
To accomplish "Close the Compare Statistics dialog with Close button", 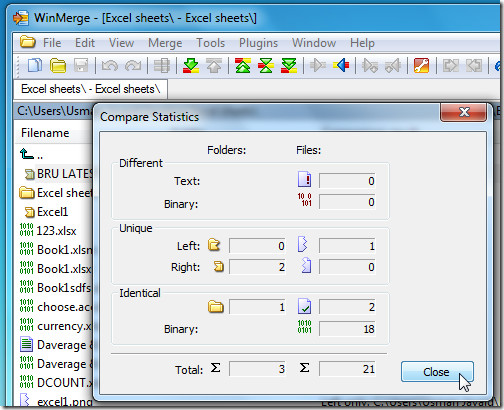I will (437, 371).
